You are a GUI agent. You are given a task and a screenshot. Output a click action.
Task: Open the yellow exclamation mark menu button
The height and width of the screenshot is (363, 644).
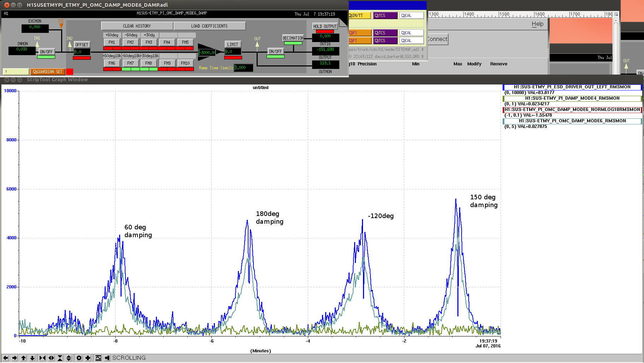(16, 72)
